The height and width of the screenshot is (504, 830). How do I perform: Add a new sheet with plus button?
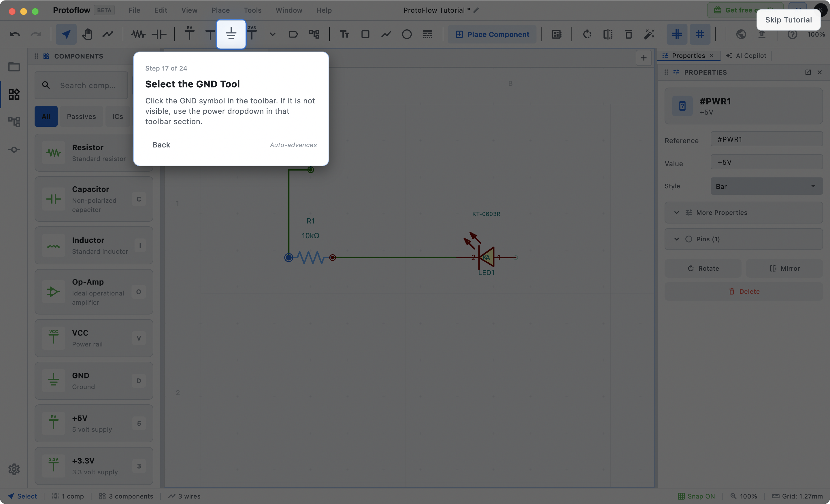tap(643, 58)
